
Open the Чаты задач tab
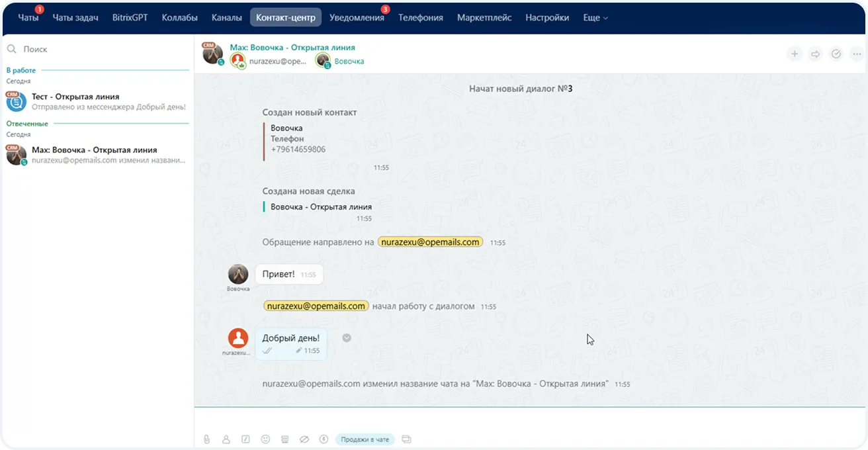pyautogui.click(x=75, y=18)
